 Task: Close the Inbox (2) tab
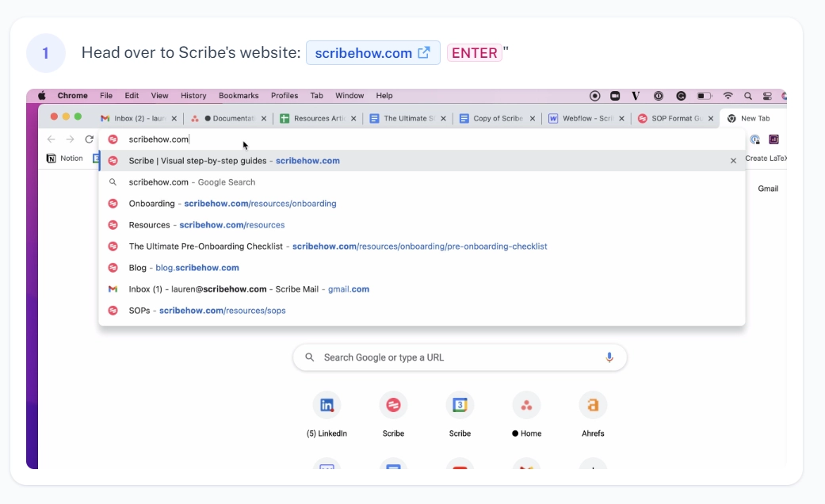[x=174, y=118]
